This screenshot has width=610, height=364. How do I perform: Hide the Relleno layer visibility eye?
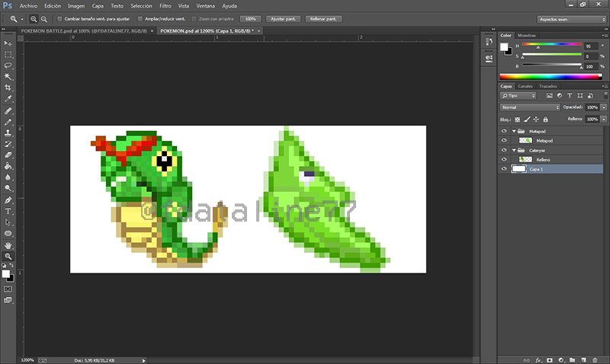click(504, 160)
